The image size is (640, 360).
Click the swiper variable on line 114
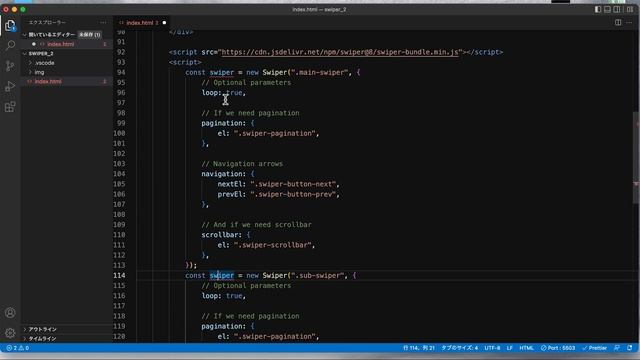click(x=222, y=276)
